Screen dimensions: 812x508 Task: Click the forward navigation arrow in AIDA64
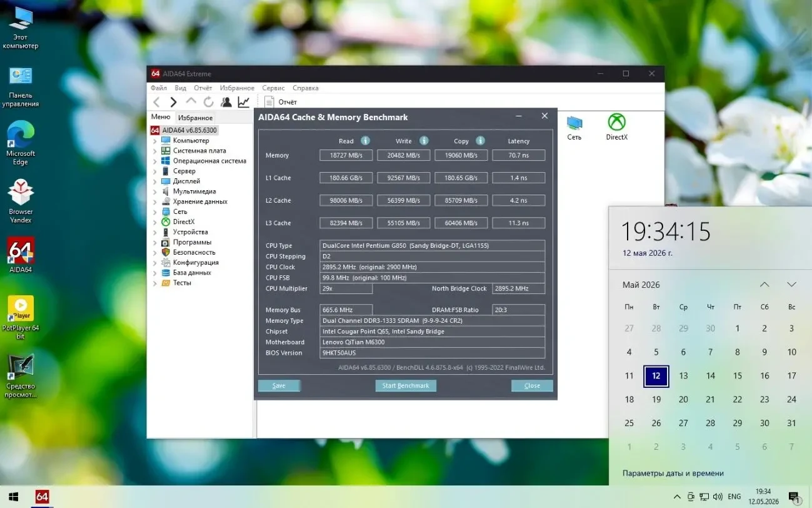coord(173,102)
